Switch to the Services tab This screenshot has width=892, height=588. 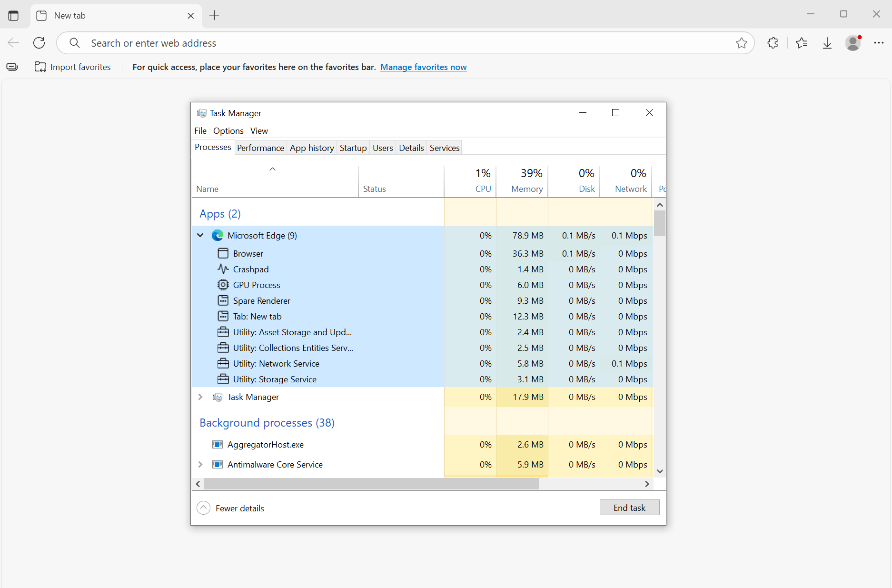[445, 148]
